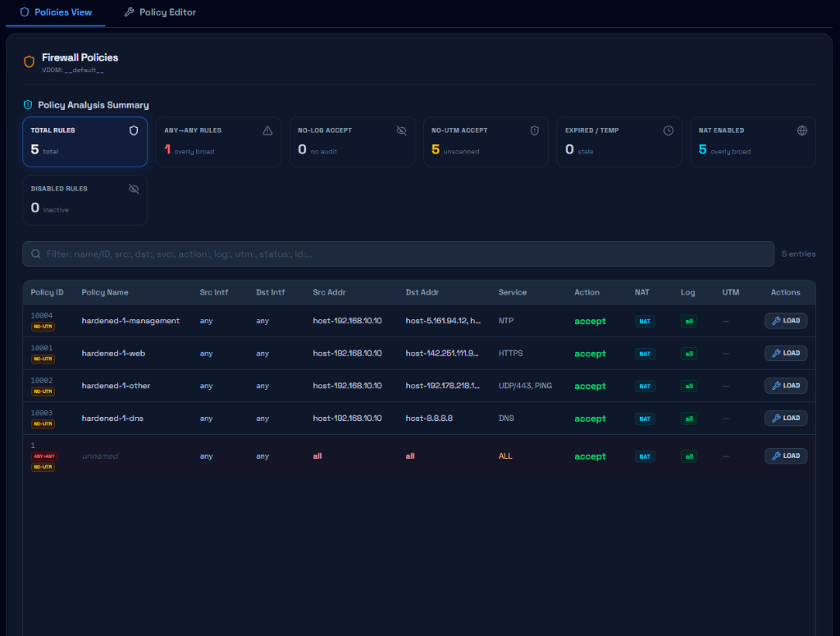Click the search magnifier icon in filter

[x=36, y=254]
